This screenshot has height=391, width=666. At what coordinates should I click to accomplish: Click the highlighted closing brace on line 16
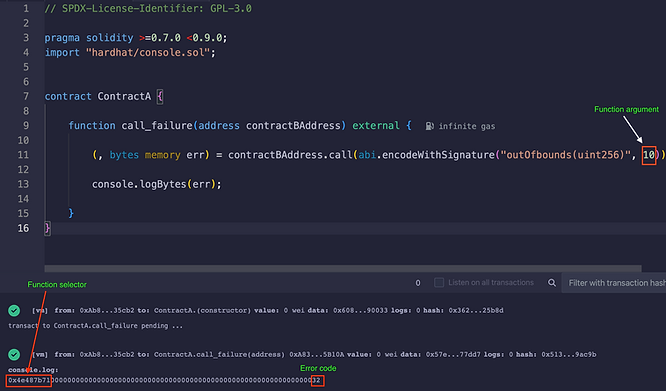(x=47, y=228)
